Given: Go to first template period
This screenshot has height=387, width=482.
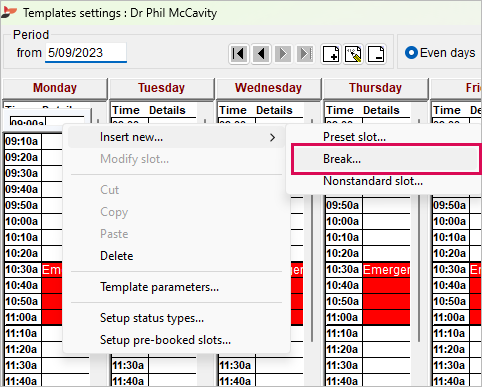Looking at the screenshot, I should (x=239, y=53).
